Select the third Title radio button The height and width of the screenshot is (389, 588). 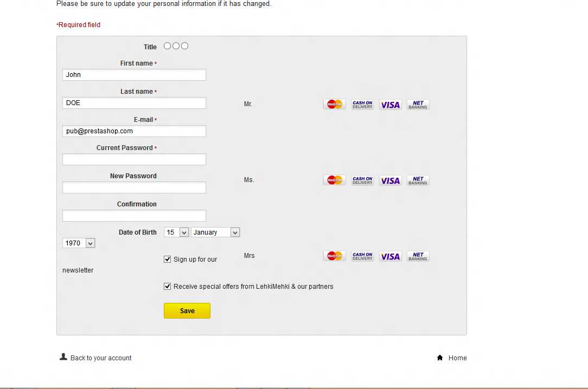[x=184, y=46]
